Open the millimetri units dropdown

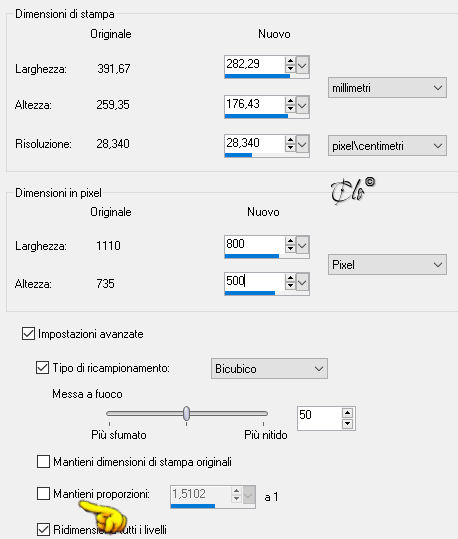(x=387, y=88)
